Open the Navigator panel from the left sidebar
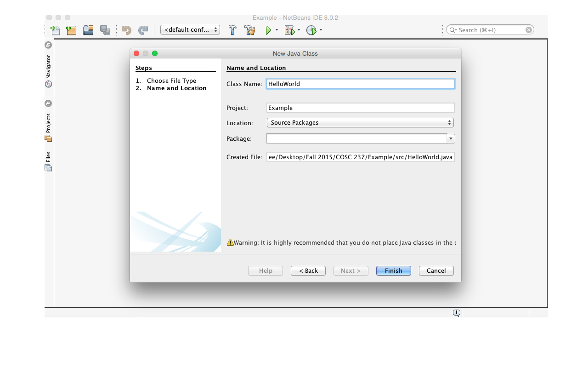588x368 pixels. pyautogui.click(x=48, y=64)
